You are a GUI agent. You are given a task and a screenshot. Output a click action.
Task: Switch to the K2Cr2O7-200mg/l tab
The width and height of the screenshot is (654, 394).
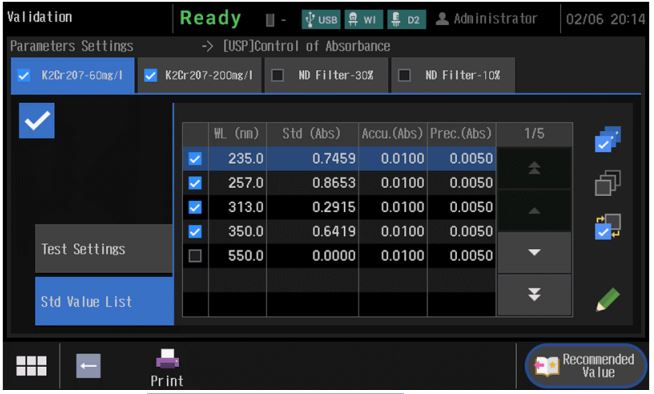tap(200, 75)
